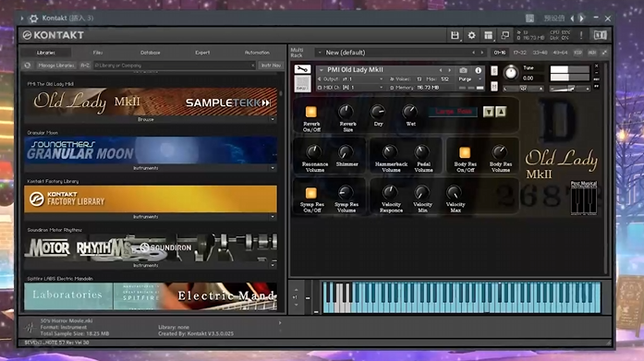644x361 pixels.
Task: Toggle Symp Res On/Off switch
Action: 310,193
